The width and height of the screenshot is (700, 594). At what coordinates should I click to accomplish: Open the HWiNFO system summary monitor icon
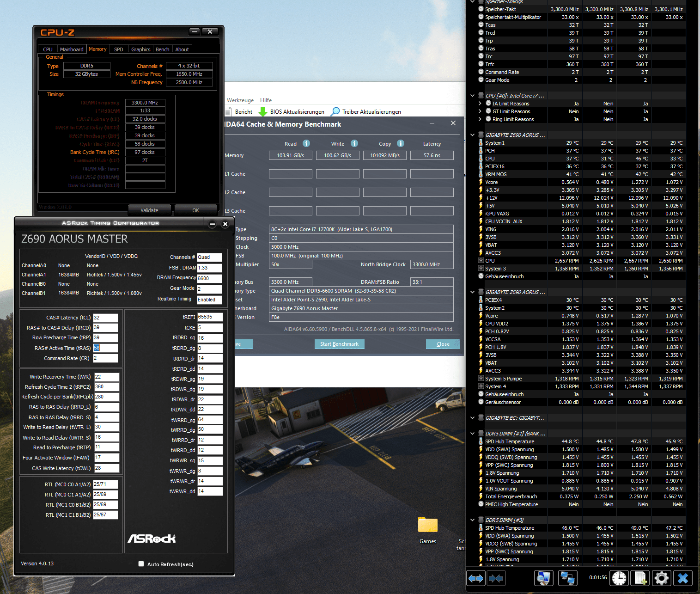point(544,578)
